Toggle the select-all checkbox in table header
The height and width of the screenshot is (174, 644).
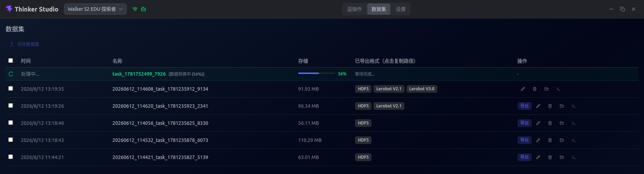pyautogui.click(x=10, y=61)
